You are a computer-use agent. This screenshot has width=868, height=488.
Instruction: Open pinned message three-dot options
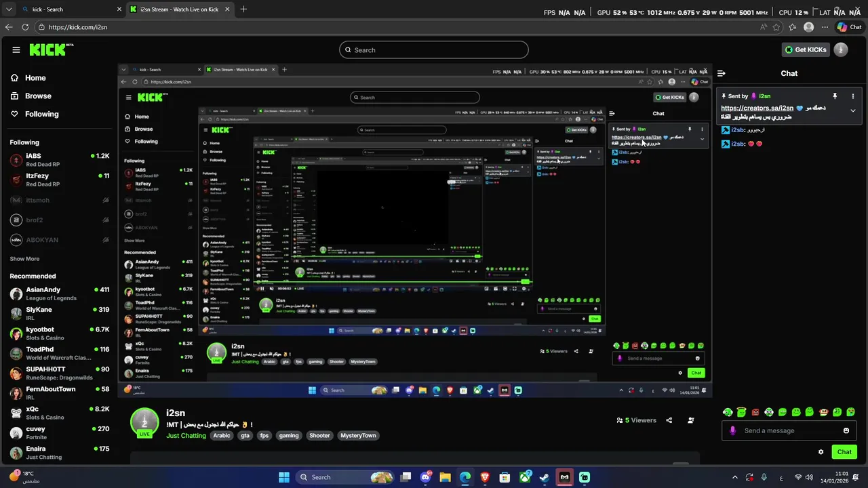click(x=853, y=96)
